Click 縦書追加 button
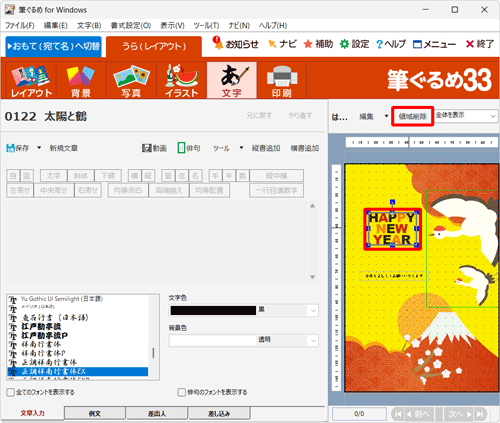 [266, 148]
